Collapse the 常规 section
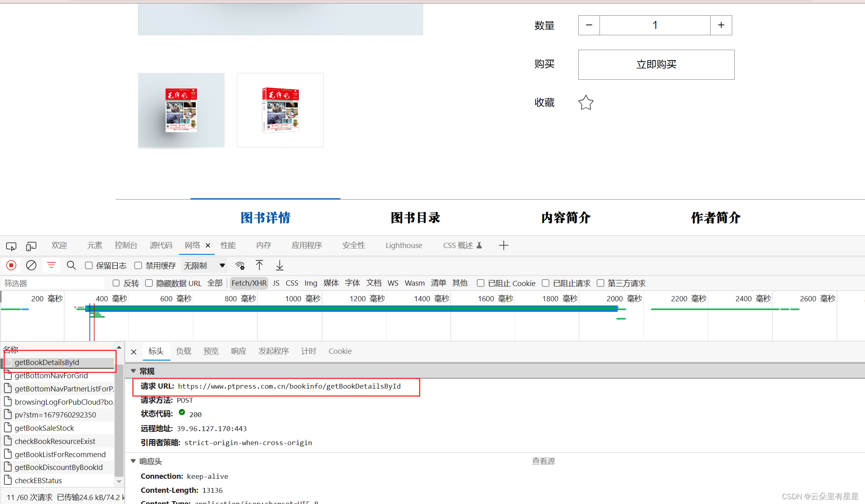Viewport: 865px width, 504px height. click(134, 371)
